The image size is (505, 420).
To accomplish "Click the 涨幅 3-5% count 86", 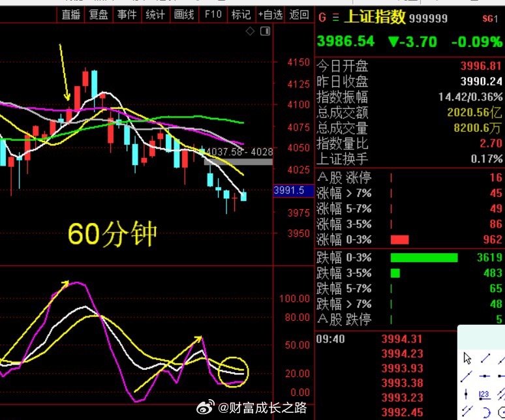I will (496, 224).
